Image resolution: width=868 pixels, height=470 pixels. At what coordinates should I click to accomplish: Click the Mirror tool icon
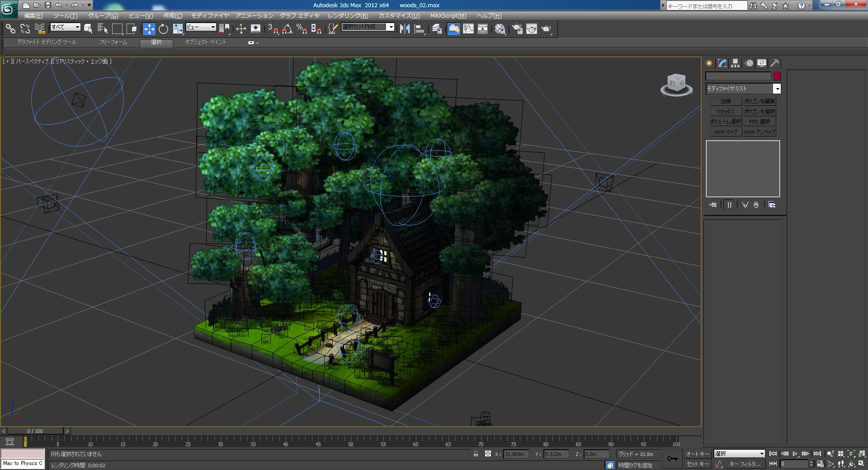[405, 29]
